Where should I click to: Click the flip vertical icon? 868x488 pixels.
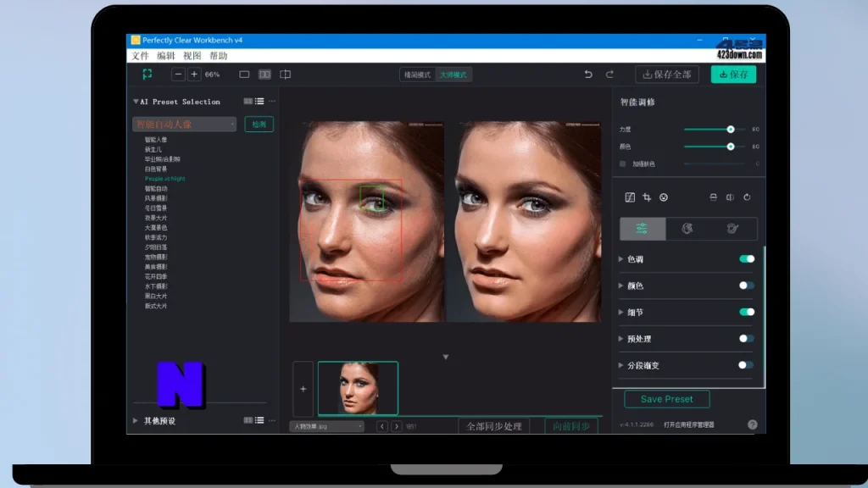tap(713, 197)
